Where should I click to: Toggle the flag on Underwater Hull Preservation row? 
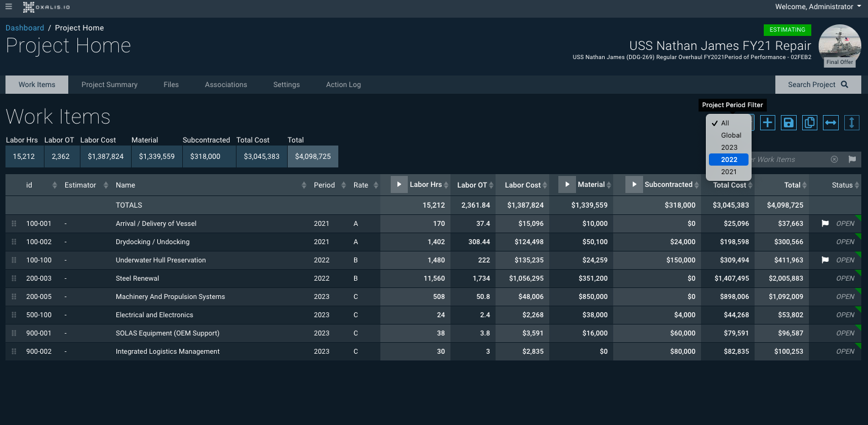[x=825, y=260]
